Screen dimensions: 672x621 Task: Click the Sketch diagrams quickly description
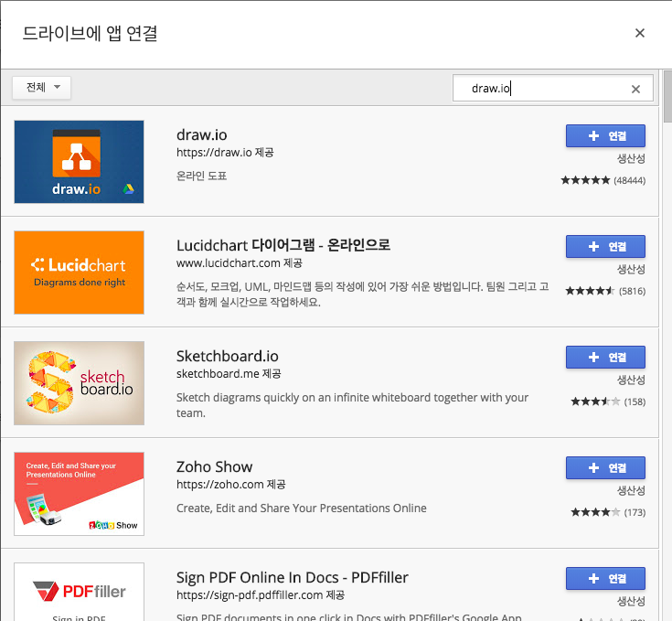352,405
